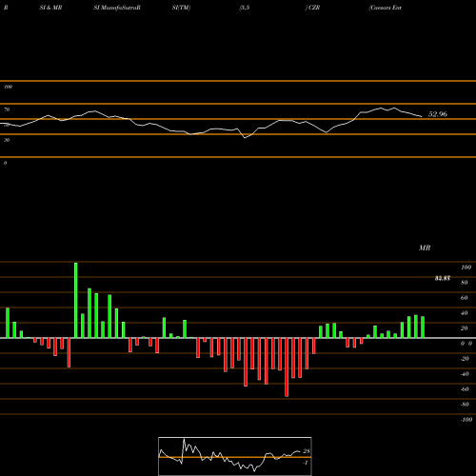Click the 'MR' panel label
Screen dimensions: 476x476
click(425, 248)
